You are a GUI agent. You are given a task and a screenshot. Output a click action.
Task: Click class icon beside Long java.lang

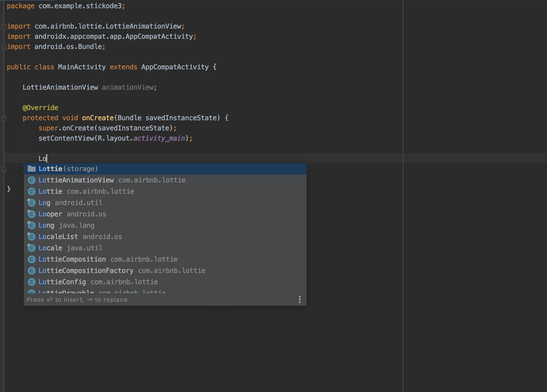pyautogui.click(x=32, y=225)
